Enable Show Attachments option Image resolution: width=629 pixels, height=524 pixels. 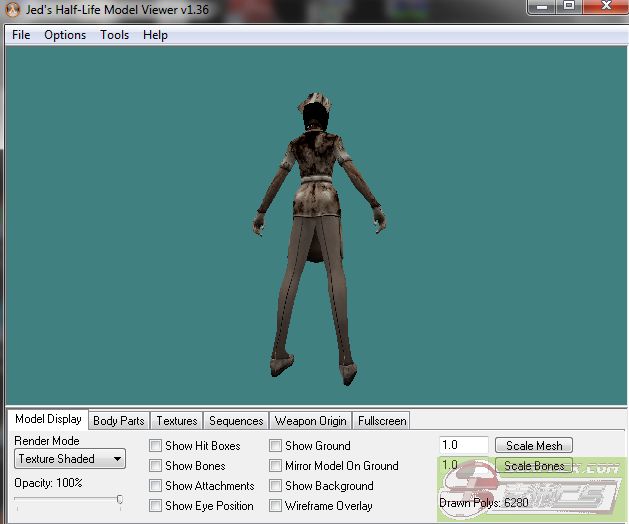156,486
